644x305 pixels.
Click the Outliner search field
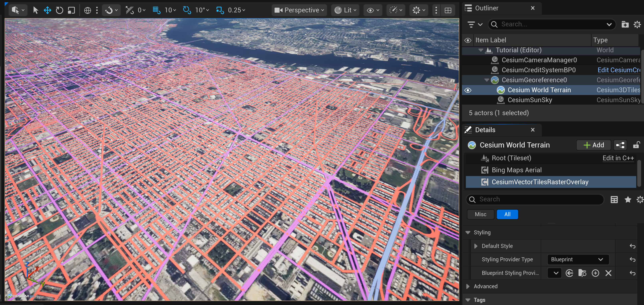pyautogui.click(x=552, y=24)
